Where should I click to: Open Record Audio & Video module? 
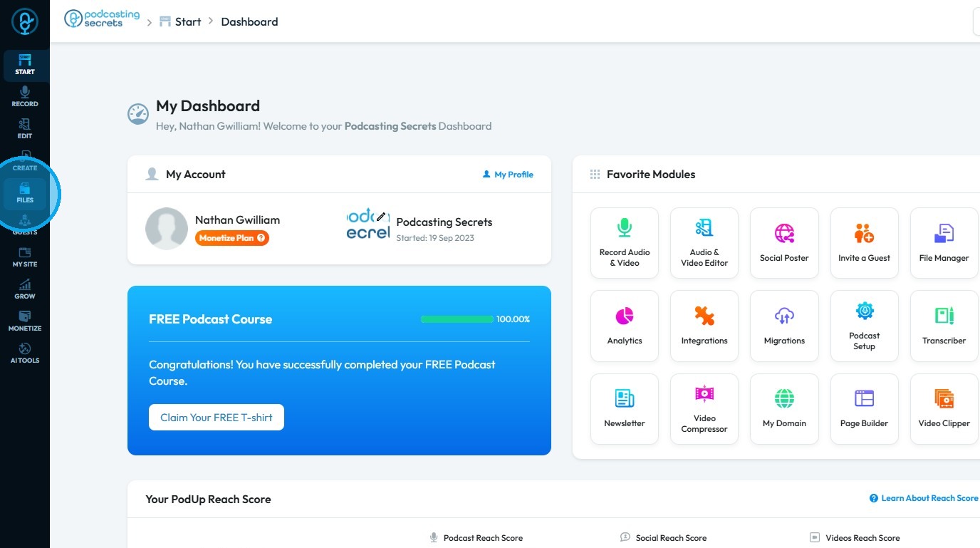625,243
